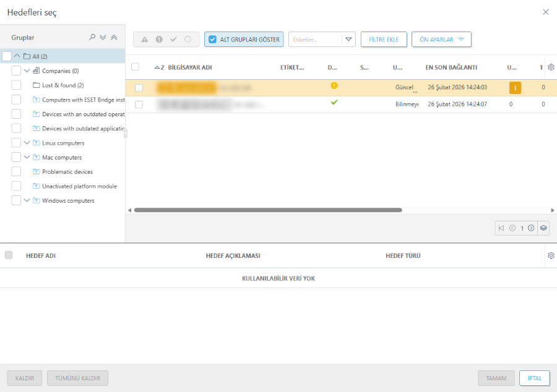
Task: Check the first highlighted computer row
Action: (139, 88)
